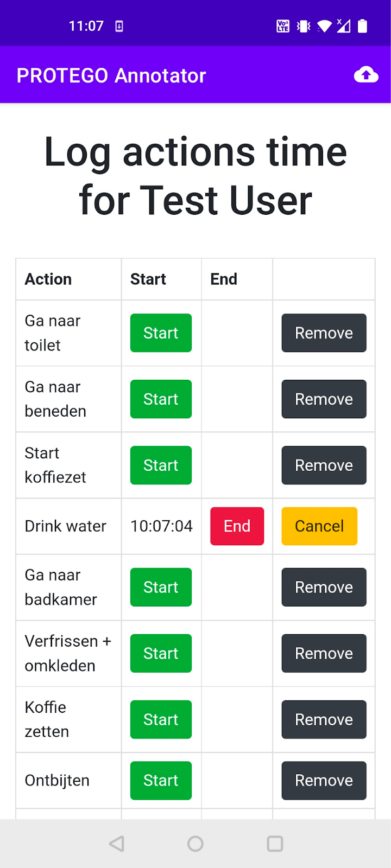391x868 pixels.
Task: Tap the battery icon in status bar
Action: point(363,26)
